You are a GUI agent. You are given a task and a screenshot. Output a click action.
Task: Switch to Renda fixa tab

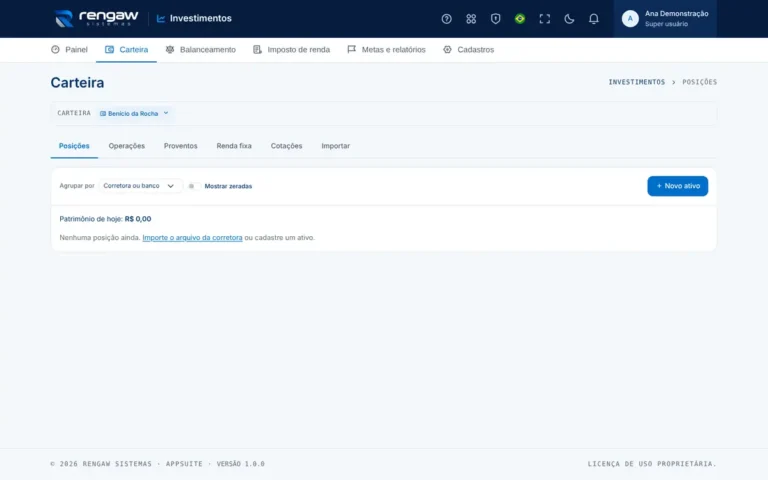[x=234, y=146]
